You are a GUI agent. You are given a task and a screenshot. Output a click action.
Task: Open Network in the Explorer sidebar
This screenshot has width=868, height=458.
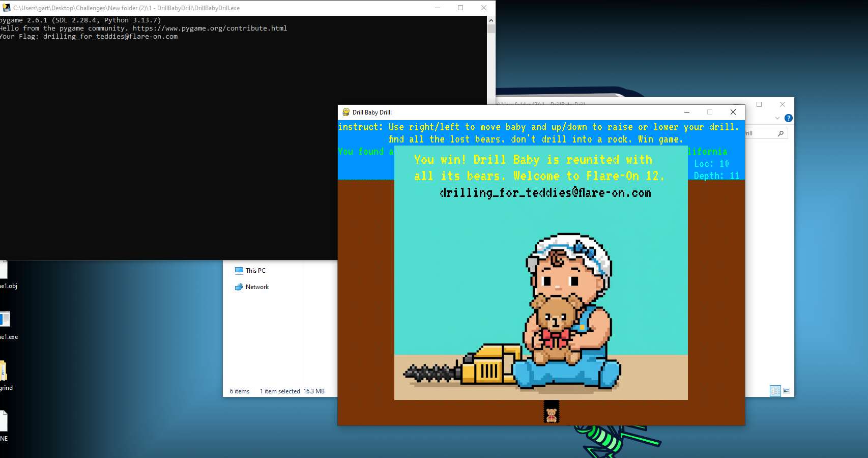coord(252,287)
